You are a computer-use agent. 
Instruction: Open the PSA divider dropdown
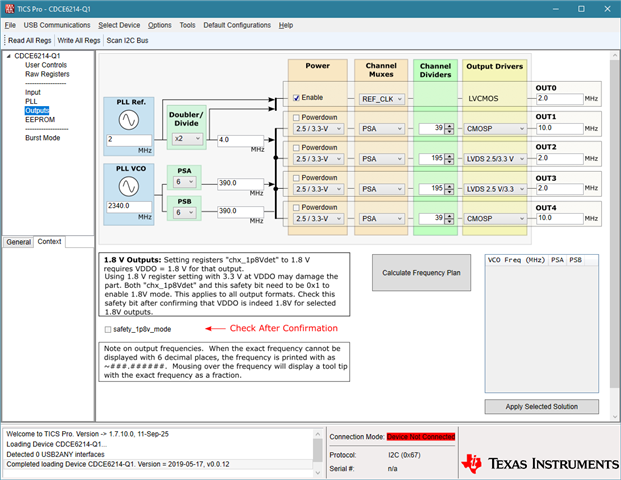pyautogui.click(x=185, y=182)
